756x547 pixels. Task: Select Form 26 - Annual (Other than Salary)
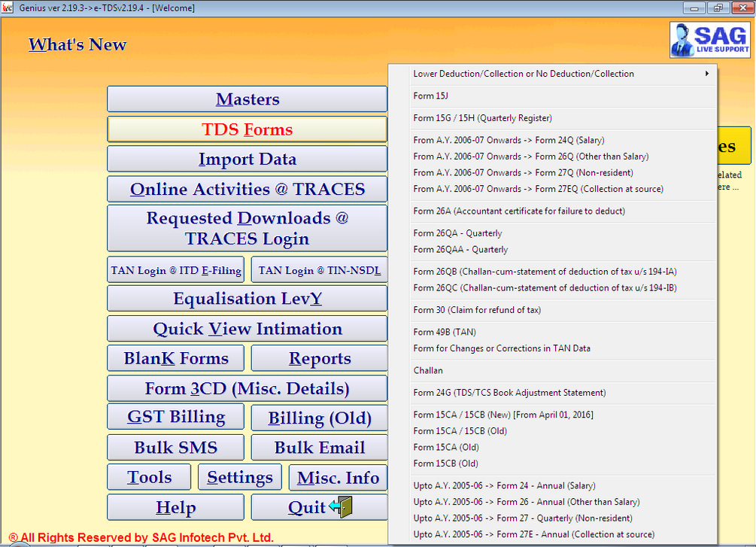[553, 502]
